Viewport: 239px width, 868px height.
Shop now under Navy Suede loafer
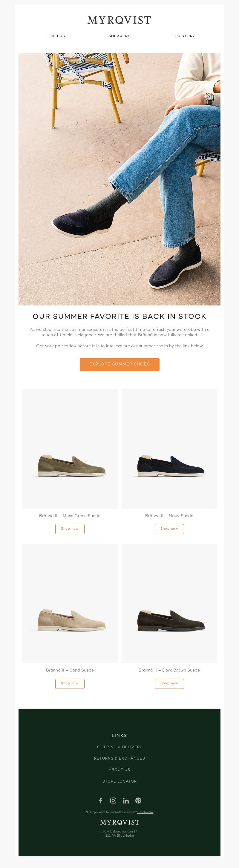tap(169, 529)
